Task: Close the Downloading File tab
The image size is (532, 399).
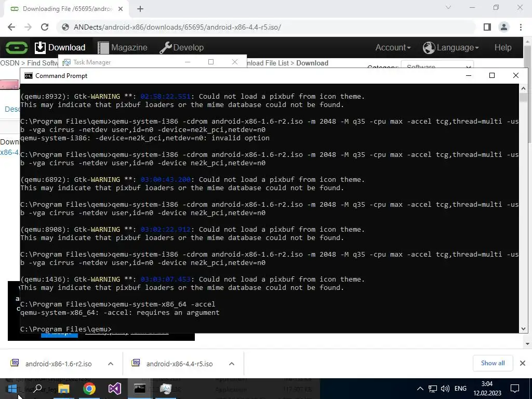Action: (x=121, y=9)
